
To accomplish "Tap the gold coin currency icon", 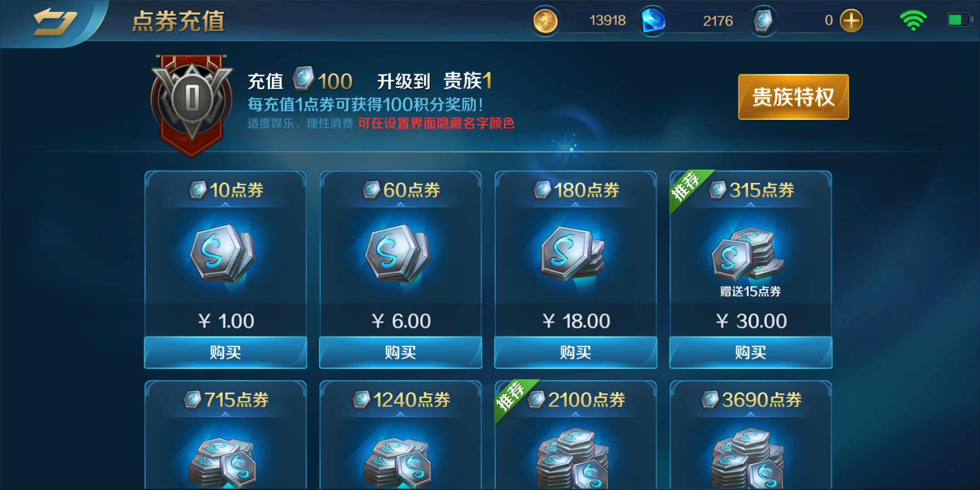I will [x=544, y=21].
